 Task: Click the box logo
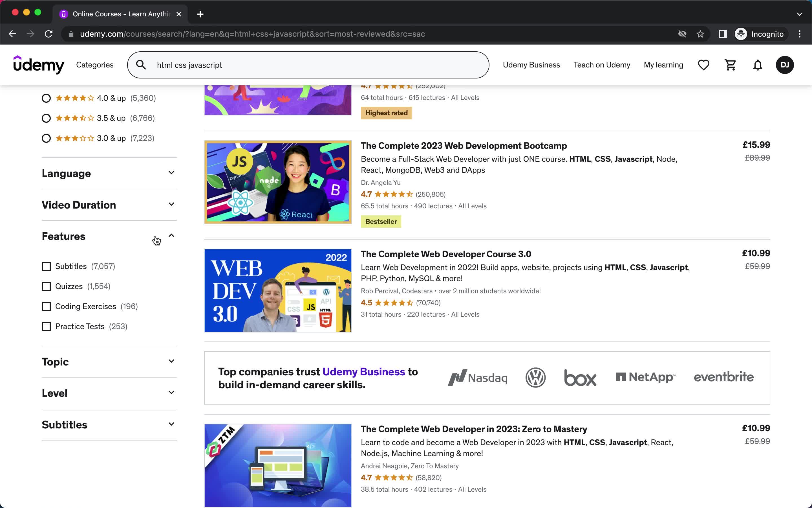point(580,378)
